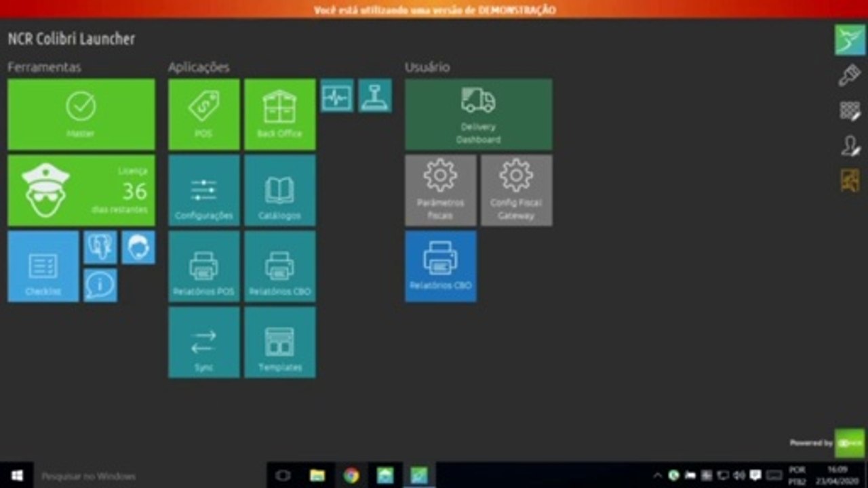Open the info speech bubble tile

coord(100,285)
